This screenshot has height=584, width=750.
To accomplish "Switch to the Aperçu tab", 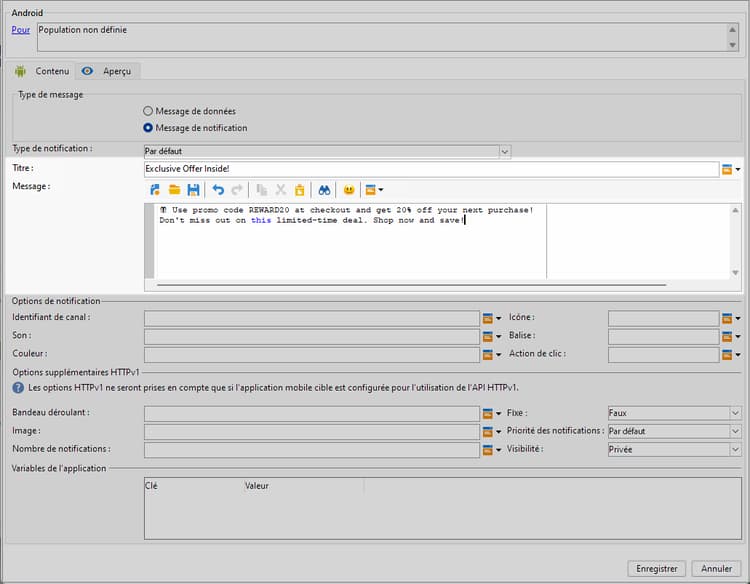I will coord(110,72).
